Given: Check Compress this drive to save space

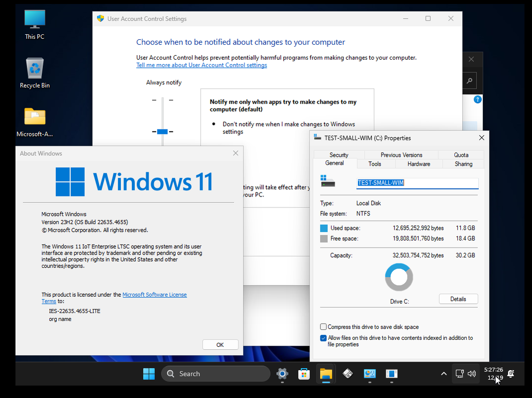Looking at the screenshot, I should tap(323, 327).
